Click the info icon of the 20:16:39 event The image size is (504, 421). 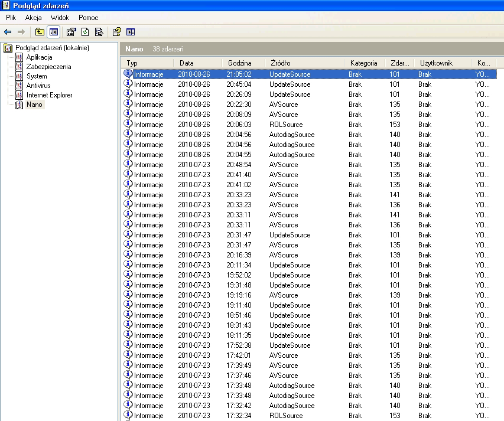coord(128,254)
